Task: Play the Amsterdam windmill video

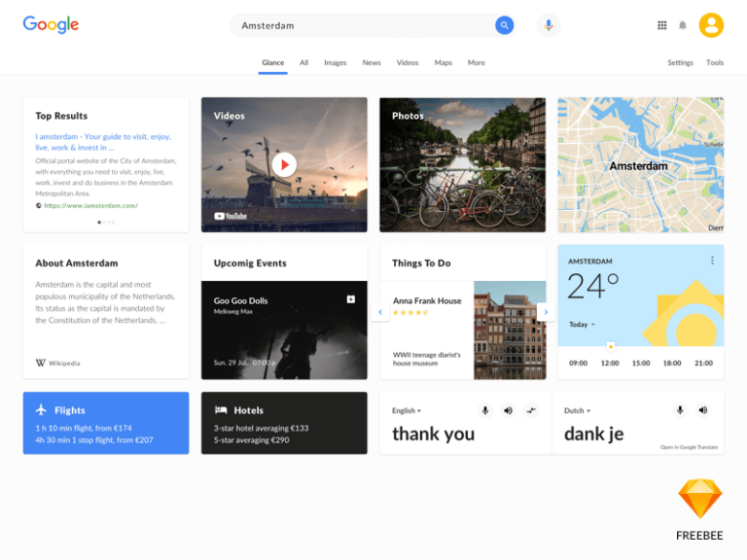Action: coord(284,164)
